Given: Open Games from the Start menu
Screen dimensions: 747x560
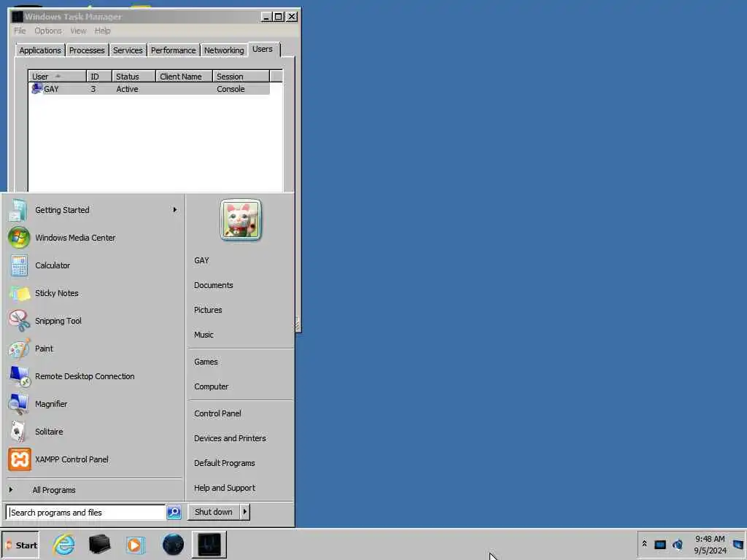Looking at the screenshot, I should [x=206, y=362].
